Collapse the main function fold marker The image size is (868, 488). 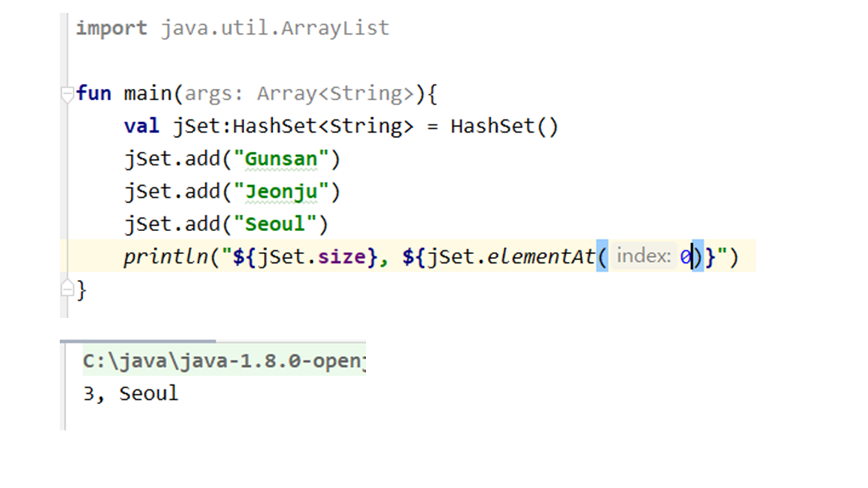[x=66, y=94]
